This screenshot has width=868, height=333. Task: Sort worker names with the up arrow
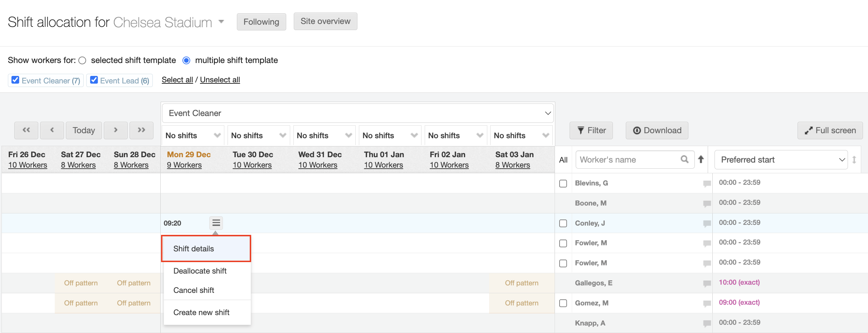pos(701,159)
